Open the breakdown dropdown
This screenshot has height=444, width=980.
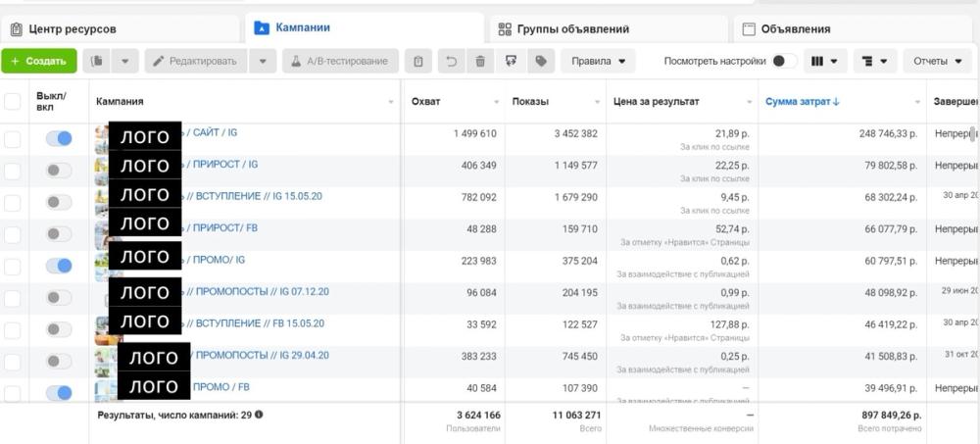pos(875,62)
